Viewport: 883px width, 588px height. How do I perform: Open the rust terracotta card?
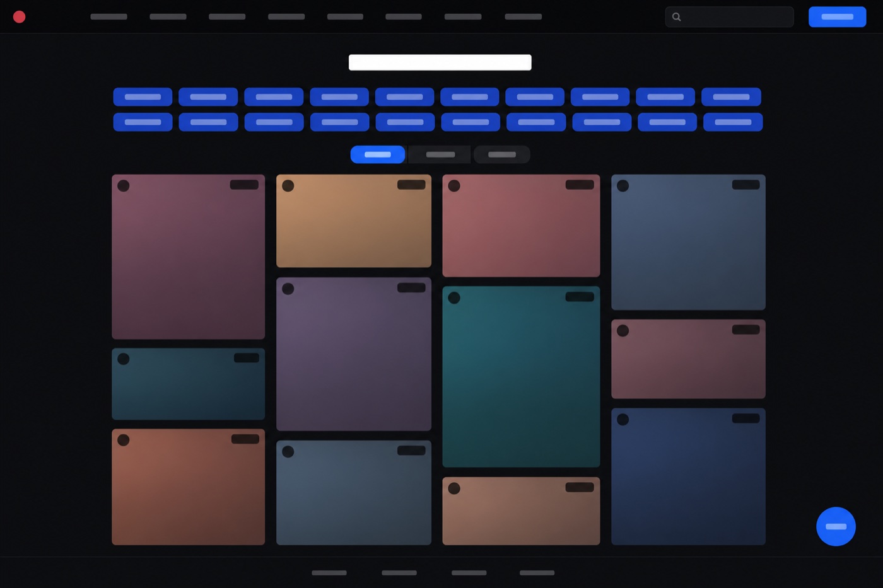(189, 487)
